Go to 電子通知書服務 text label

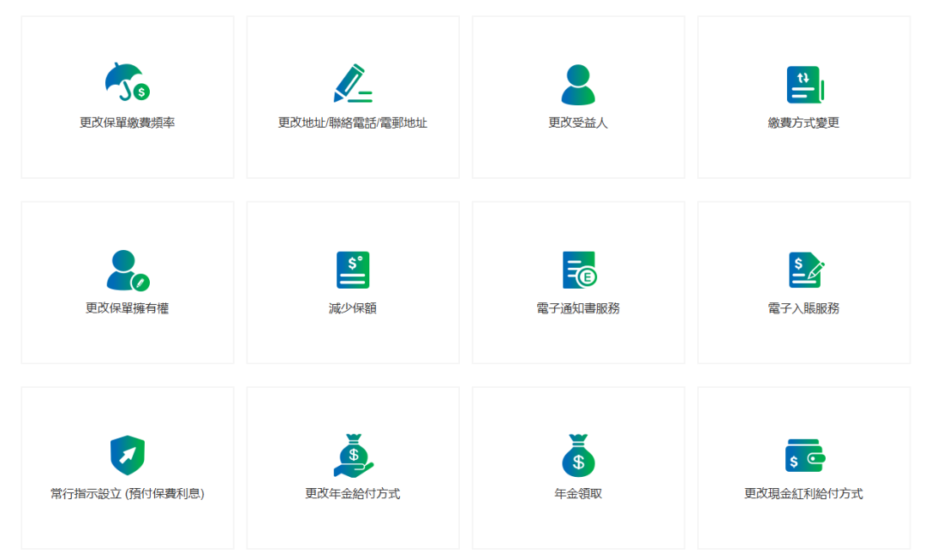(578, 308)
